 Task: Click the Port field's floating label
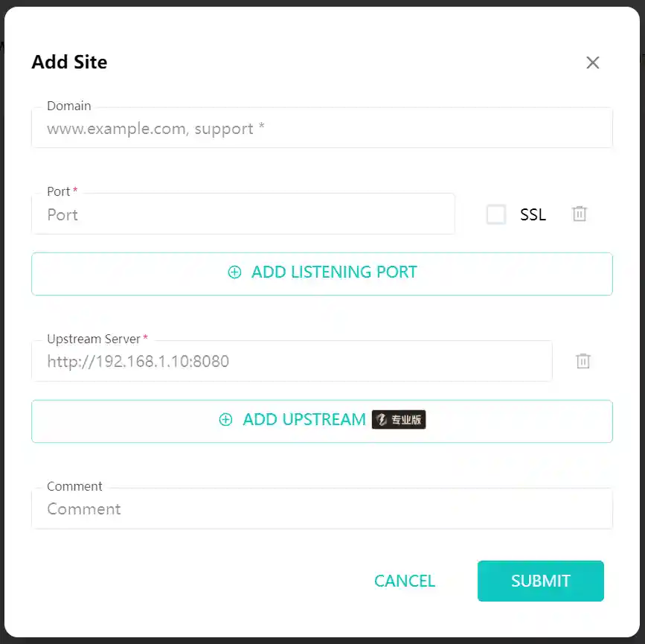coord(59,191)
